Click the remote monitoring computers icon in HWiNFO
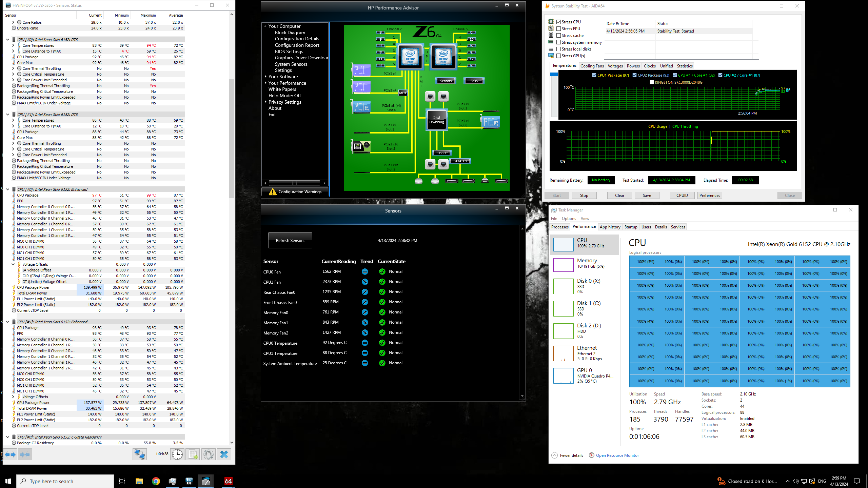 tap(139, 454)
